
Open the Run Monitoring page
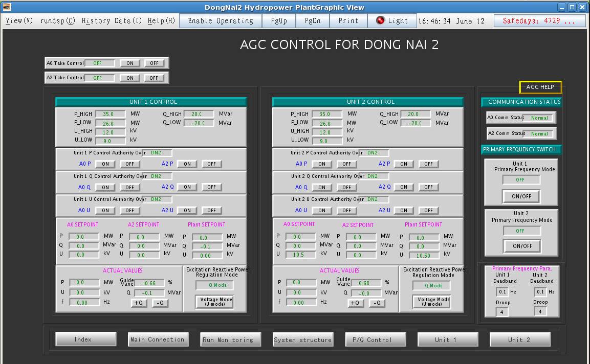[x=228, y=339]
